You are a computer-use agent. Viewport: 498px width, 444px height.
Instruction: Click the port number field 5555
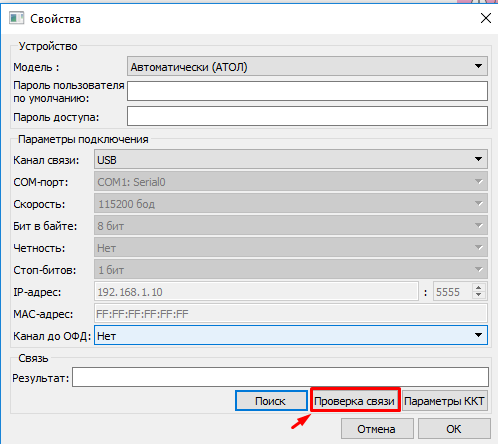coord(452,291)
